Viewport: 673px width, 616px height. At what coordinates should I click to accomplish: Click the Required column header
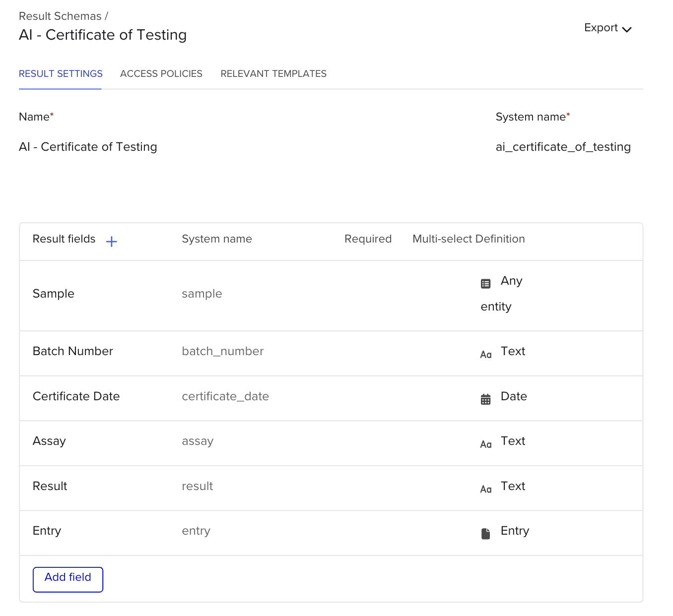[368, 239]
